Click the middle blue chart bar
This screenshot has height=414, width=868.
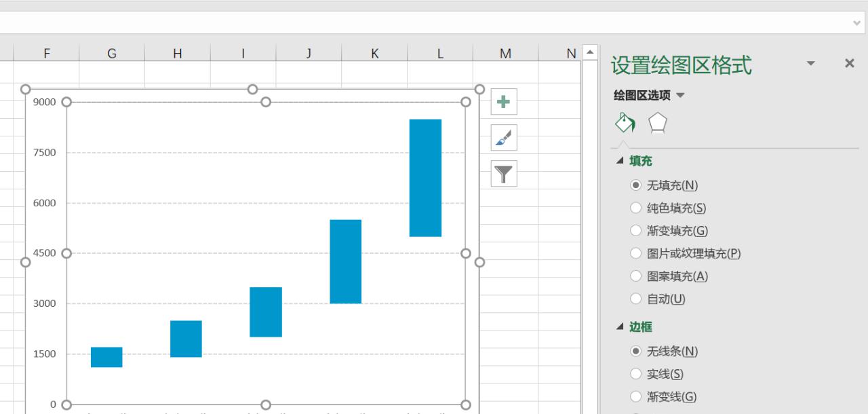pos(266,312)
